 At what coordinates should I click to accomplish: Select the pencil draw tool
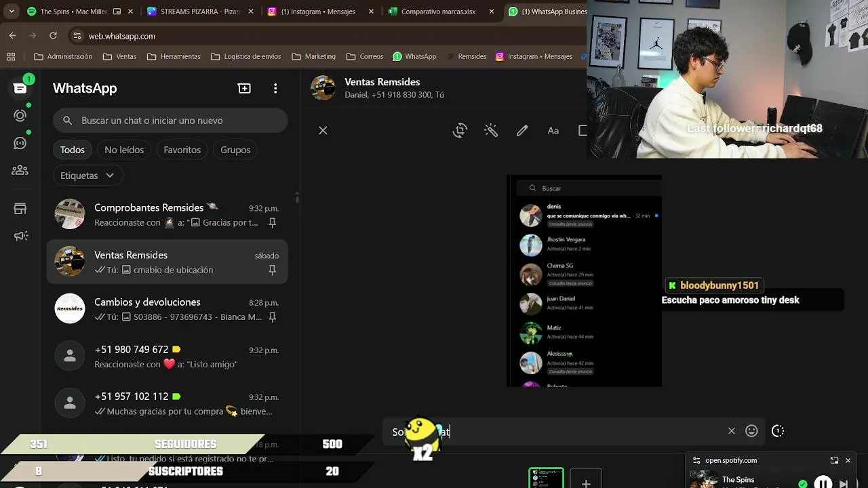[522, 131]
